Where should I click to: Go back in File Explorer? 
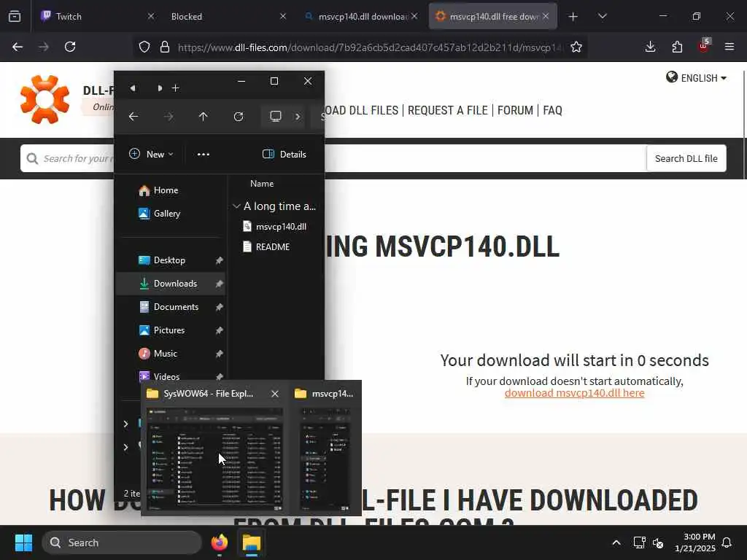[x=133, y=117]
